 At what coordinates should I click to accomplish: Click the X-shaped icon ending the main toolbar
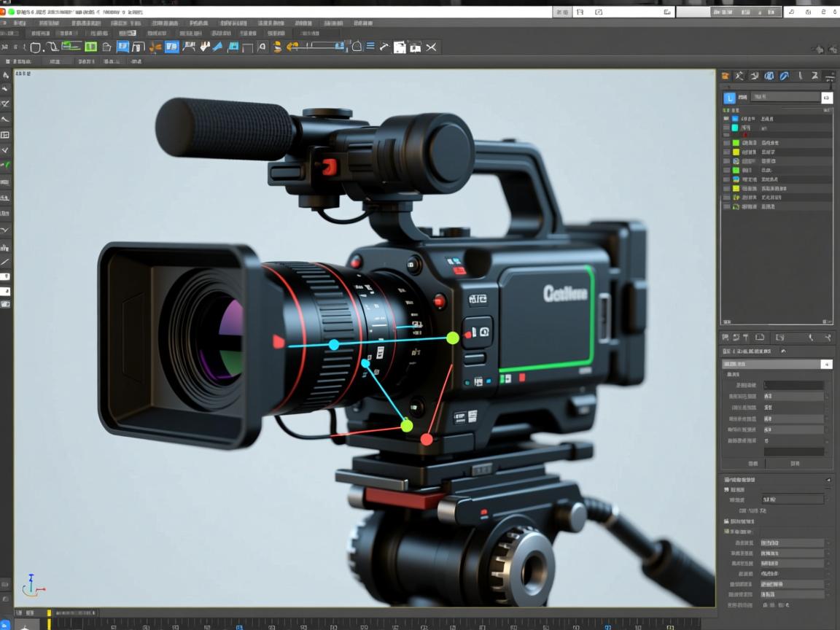(432, 47)
